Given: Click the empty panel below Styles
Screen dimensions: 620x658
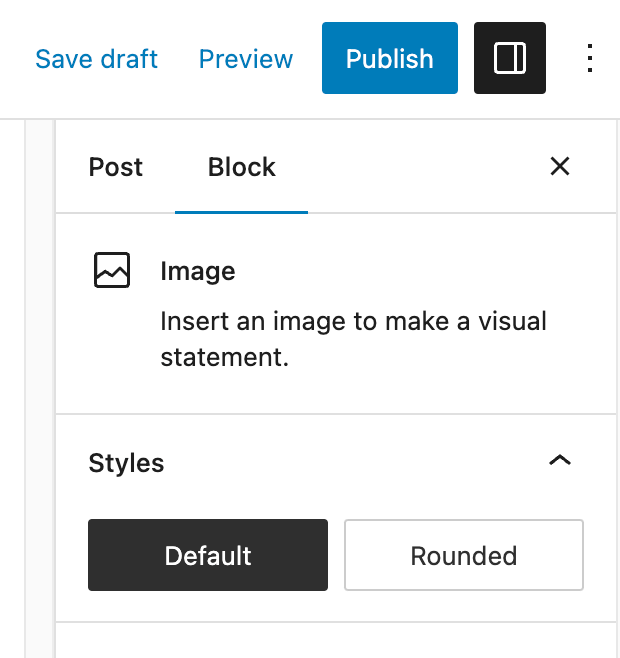Looking at the screenshot, I should (x=336, y=640).
